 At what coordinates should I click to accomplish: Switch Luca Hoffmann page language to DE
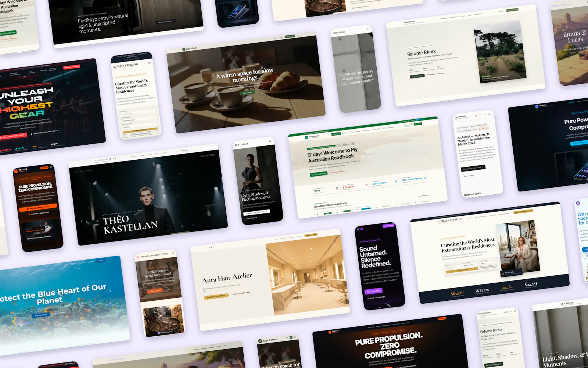coord(480,115)
